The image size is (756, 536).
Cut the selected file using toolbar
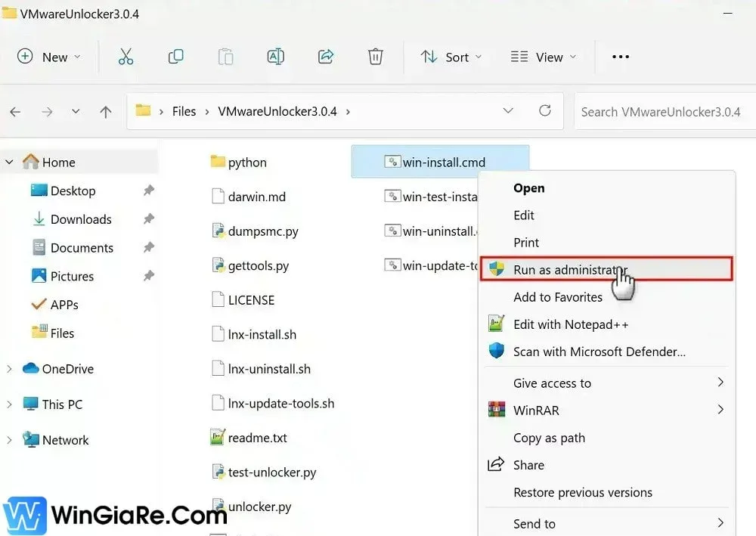tap(125, 57)
